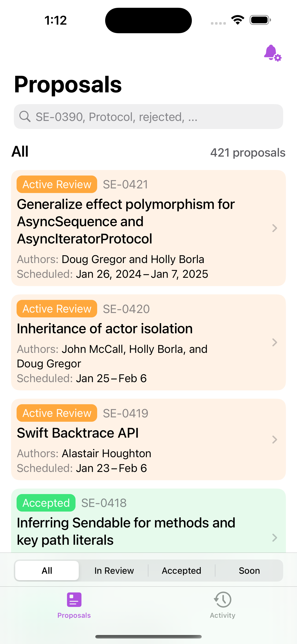
Task: Expand SE-0421 via its chevron
Action: [x=274, y=228]
